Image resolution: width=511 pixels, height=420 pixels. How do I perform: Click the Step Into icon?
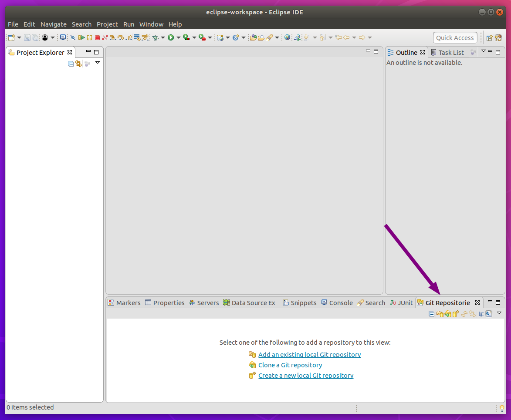click(x=112, y=38)
